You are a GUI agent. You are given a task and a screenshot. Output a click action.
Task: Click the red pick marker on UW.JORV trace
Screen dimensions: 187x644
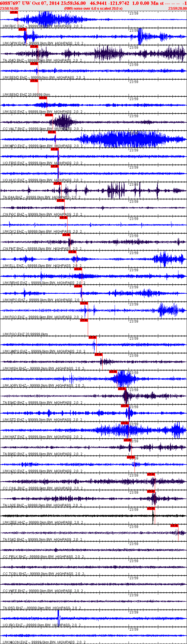click(x=113, y=372)
